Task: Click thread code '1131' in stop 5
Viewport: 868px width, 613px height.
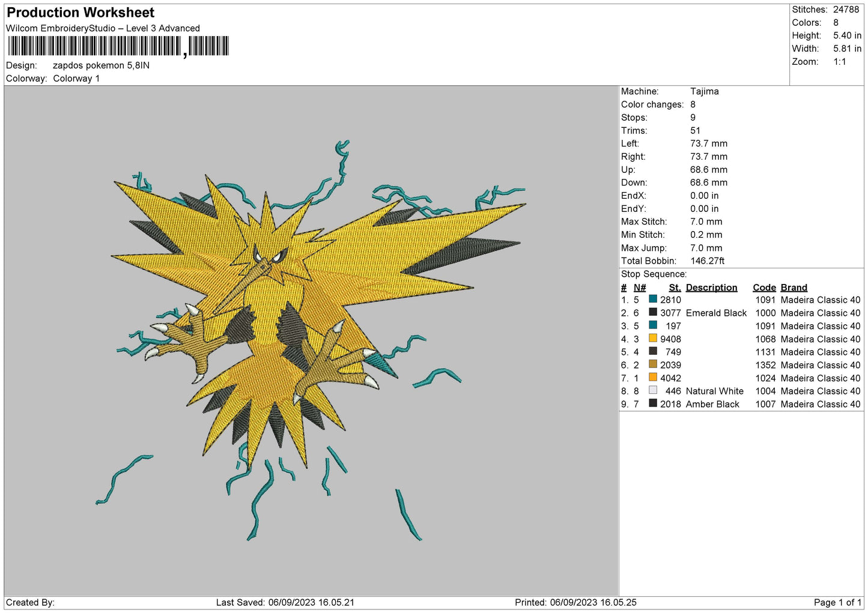Action: 765,352
